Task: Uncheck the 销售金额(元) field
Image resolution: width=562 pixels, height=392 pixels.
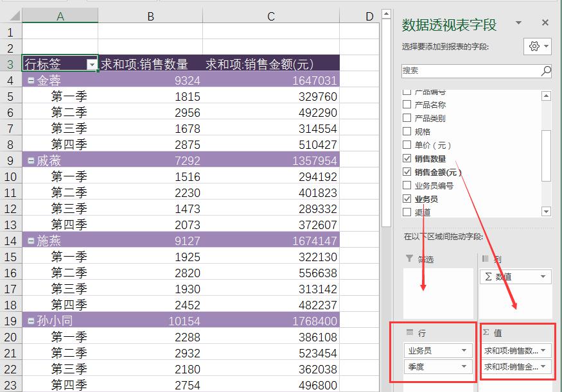Action: tap(407, 172)
